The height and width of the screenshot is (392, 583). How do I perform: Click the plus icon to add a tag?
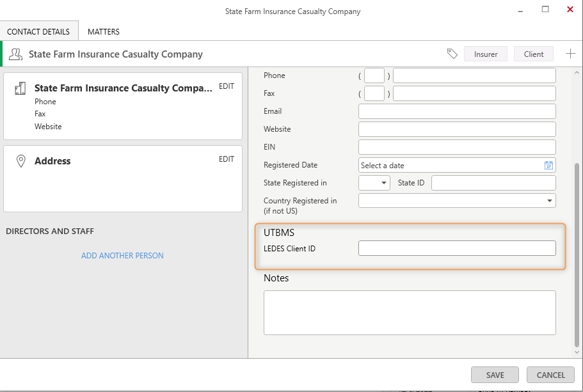point(570,54)
